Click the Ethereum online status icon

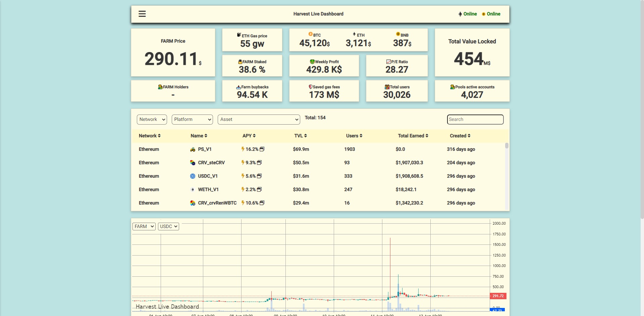click(460, 14)
